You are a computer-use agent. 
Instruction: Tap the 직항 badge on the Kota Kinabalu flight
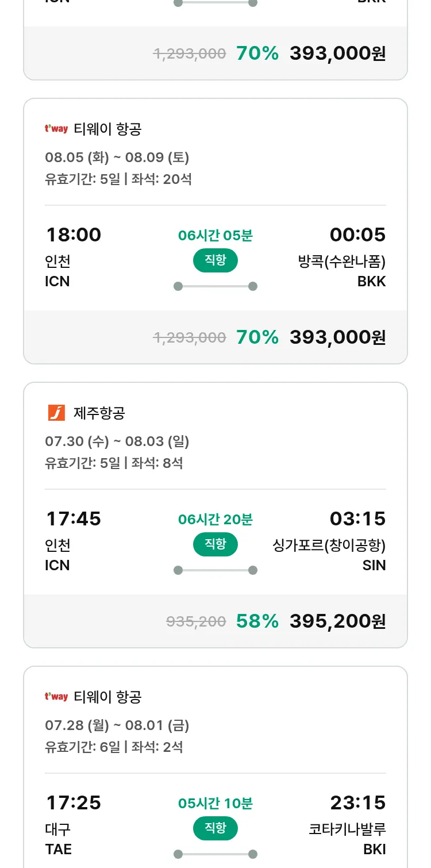[215, 828]
